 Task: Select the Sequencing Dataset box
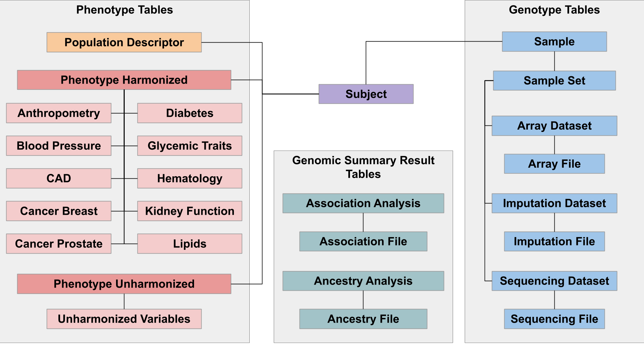coord(554,281)
